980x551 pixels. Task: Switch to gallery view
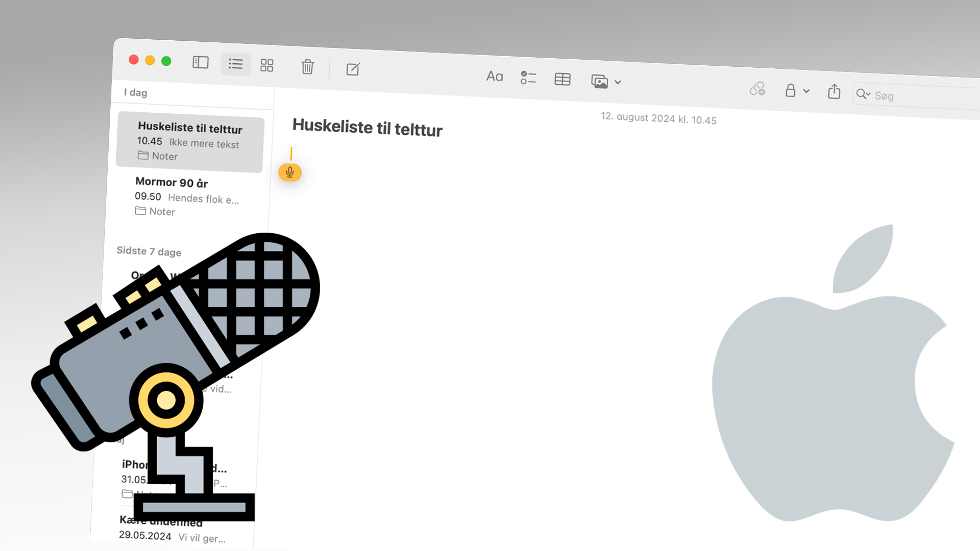[266, 65]
